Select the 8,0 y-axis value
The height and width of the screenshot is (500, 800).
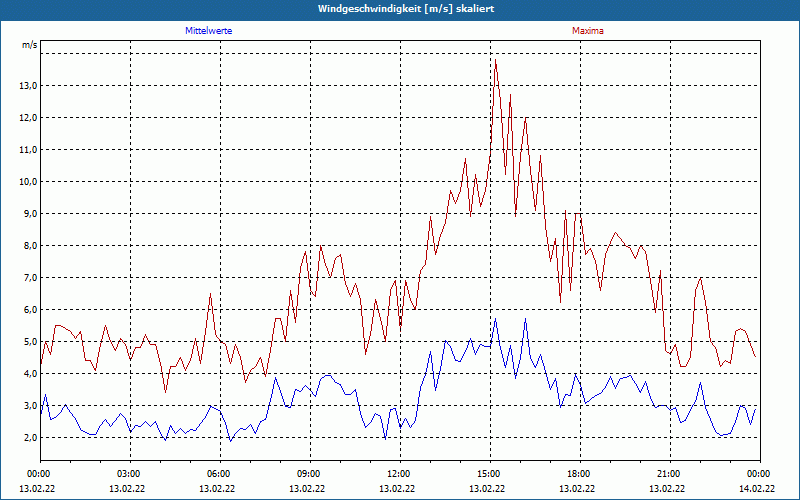click(x=30, y=246)
